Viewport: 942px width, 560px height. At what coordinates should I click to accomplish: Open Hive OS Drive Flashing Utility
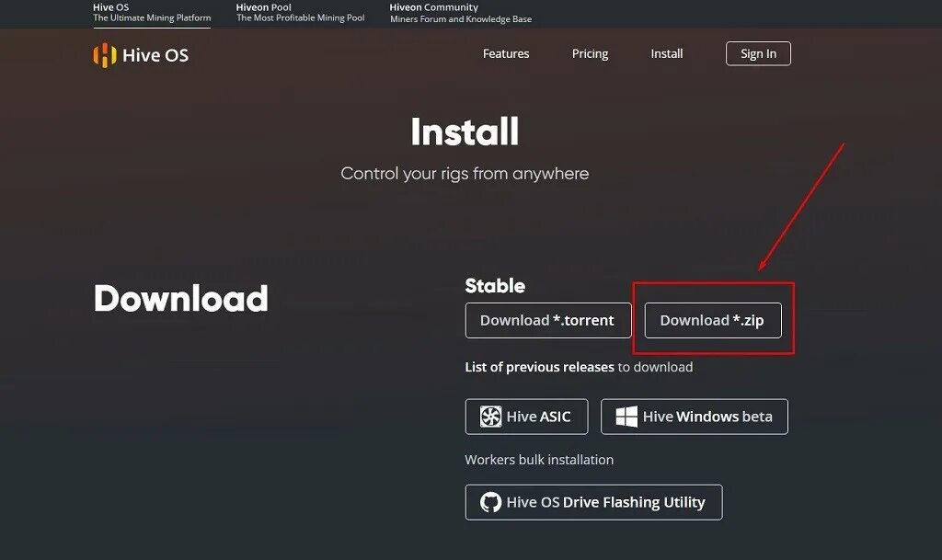click(x=593, y=502)
